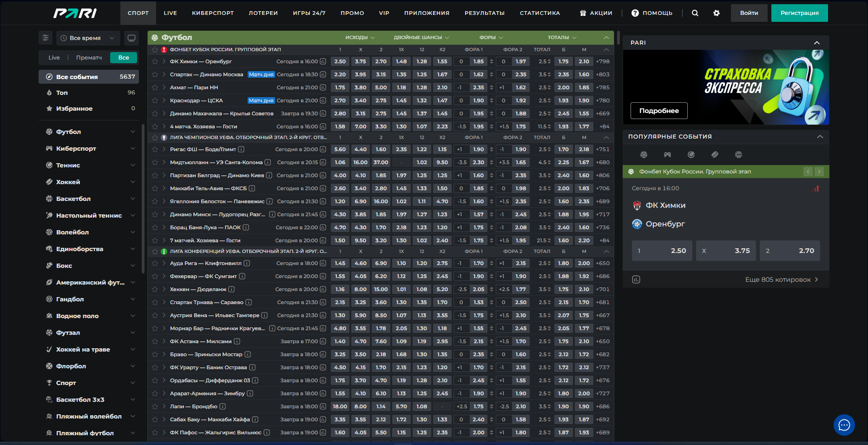Select basketball icon in popular events
The height and width of the screenshot is (445, 868).
point(738,154)
